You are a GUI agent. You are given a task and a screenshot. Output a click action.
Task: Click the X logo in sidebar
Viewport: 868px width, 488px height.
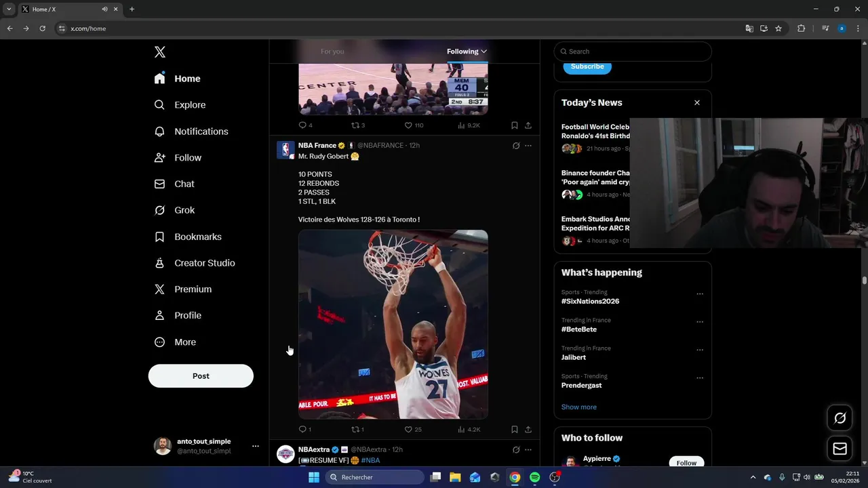click(x=159, y=52)
